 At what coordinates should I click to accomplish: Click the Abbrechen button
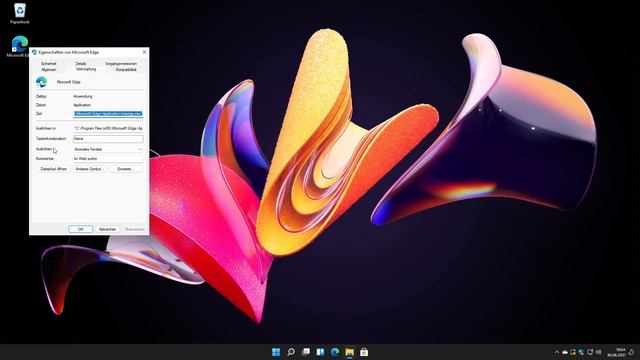click(107, 229)
